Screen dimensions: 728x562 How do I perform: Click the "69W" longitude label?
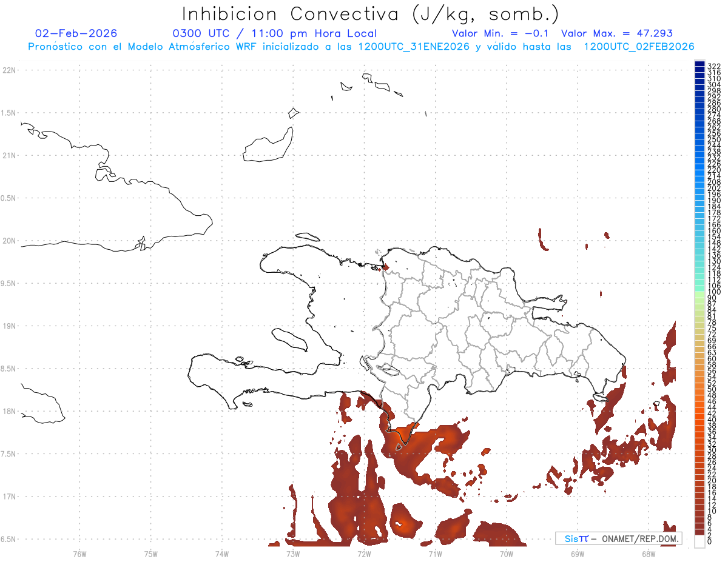click(578, 554)
